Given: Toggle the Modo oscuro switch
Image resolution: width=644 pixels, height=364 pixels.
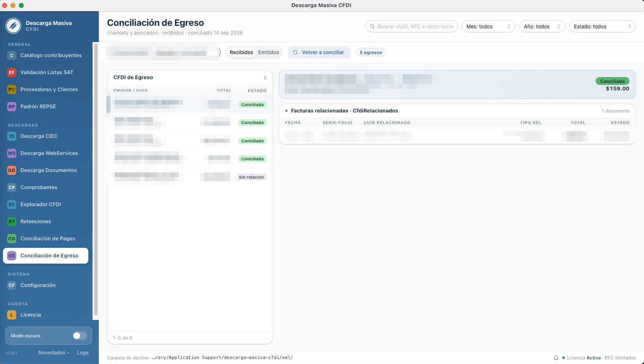Looking at the screenshot, I should (x=80, y=336).
